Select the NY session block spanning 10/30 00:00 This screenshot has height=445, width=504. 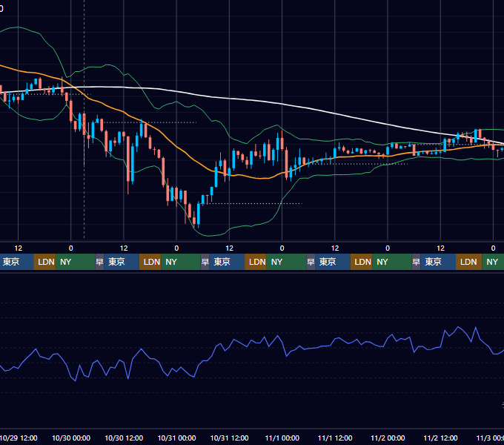(x=75, y=262)
